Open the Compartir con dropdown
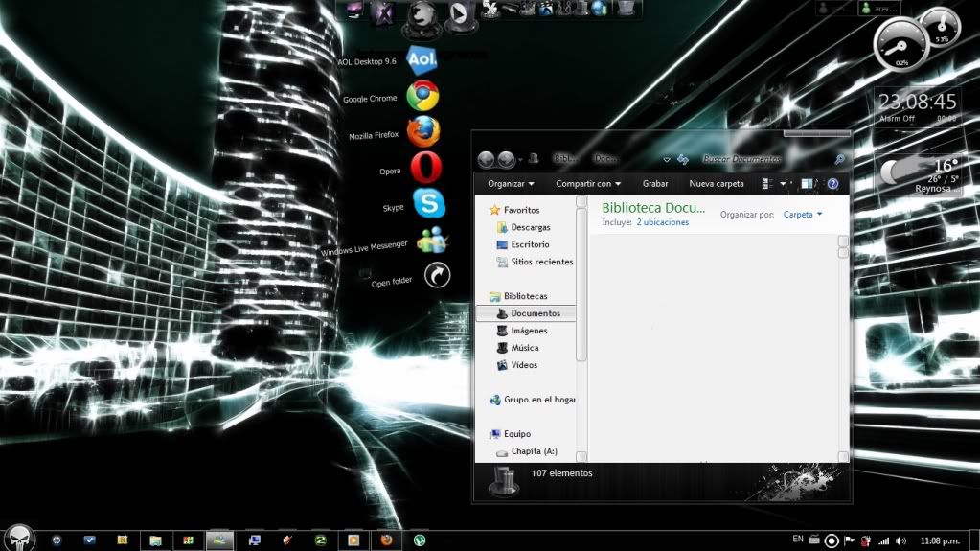The image size is (980, 551). click(588, 184)
